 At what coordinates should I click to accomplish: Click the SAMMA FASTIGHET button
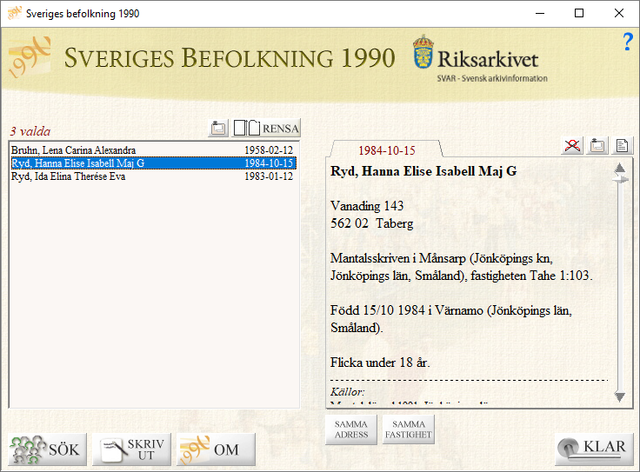(408, 430)
